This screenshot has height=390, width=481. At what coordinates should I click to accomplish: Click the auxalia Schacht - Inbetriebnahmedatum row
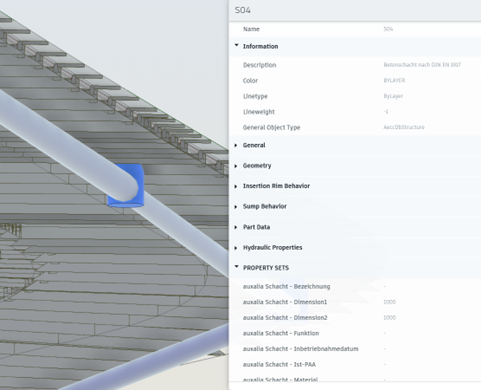[355, 349]
